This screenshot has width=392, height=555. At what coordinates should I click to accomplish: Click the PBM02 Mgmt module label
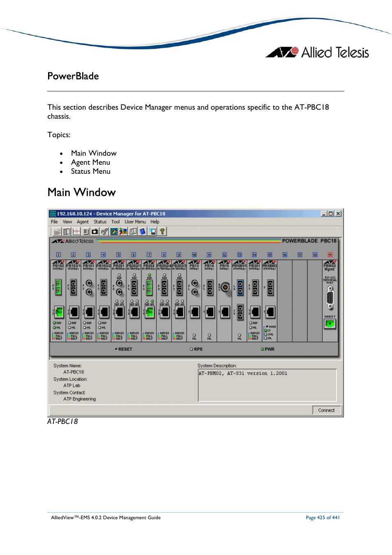pyautogui.click(x=330, y=267)
